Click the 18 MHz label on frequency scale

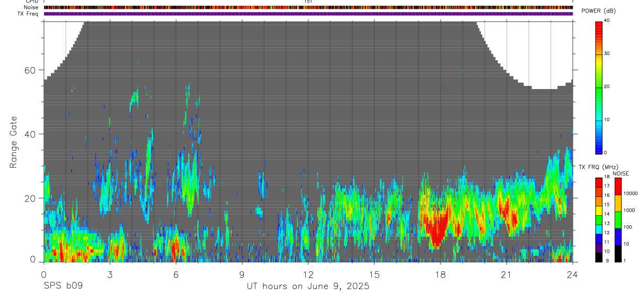point(607,178)
